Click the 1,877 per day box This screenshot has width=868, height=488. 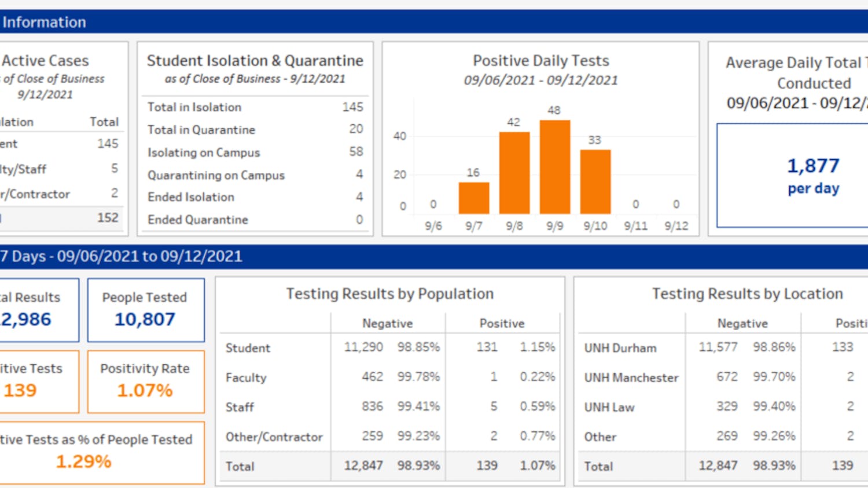pyautogui.click(x=812, y=175)
